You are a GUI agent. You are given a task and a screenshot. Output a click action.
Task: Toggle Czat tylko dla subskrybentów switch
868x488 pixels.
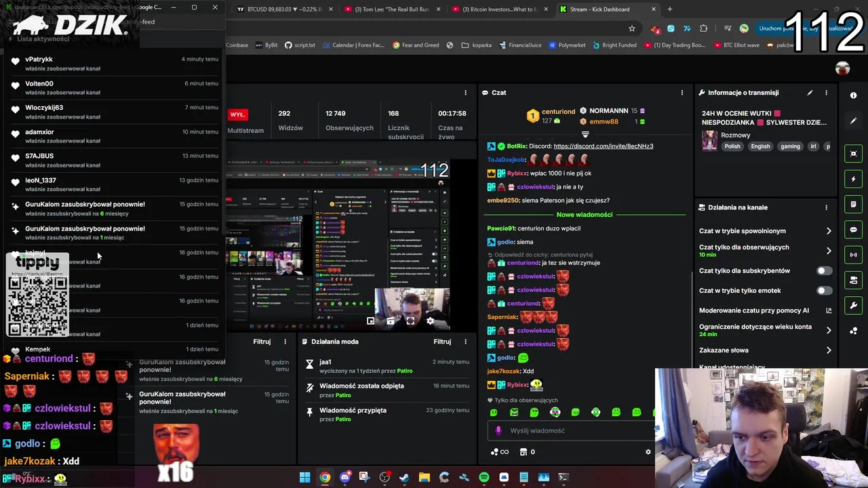(823, 271)
